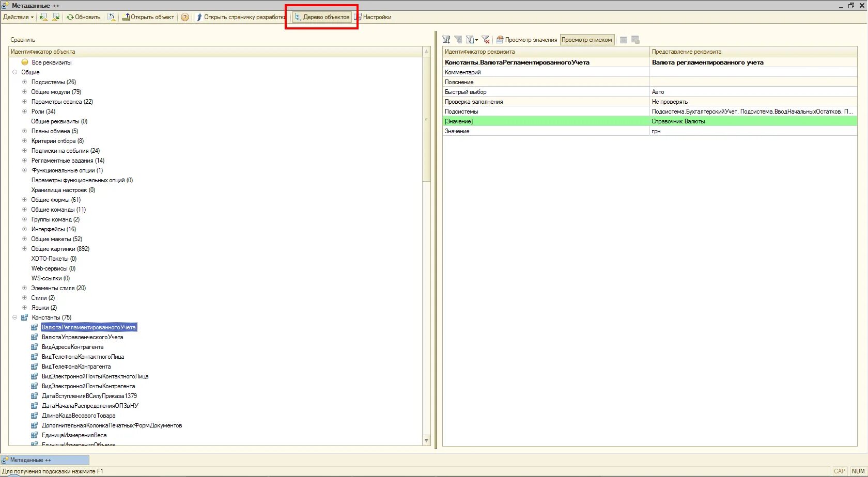Viewport: 868px width, 477px height.
Task: Open the filter history dropdown arrow
Action: coord(476,40)
